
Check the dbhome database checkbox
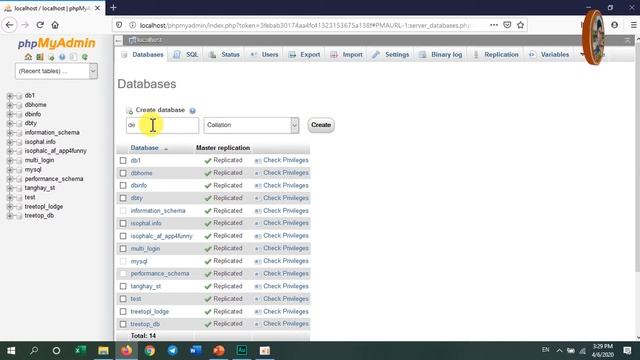point(123,173)
